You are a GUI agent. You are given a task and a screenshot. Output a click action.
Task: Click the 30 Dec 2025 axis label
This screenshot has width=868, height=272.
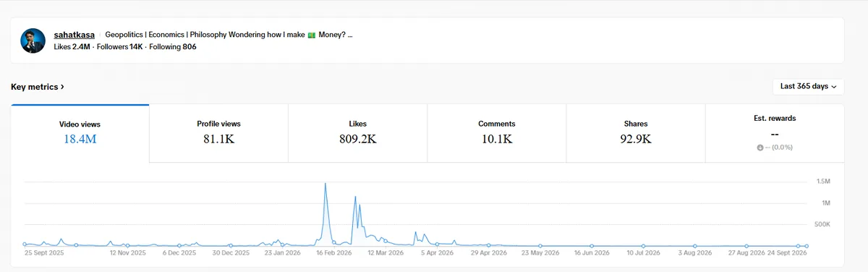[231, 253]
